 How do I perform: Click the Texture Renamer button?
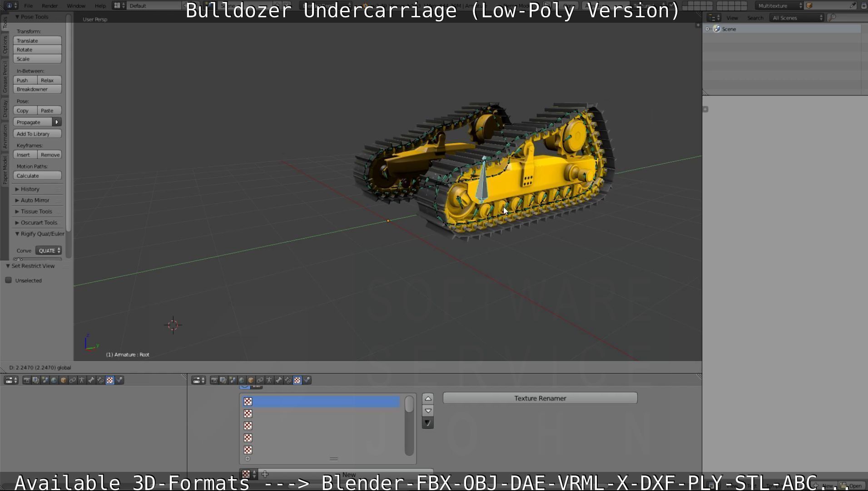click(x=540, y=398)
